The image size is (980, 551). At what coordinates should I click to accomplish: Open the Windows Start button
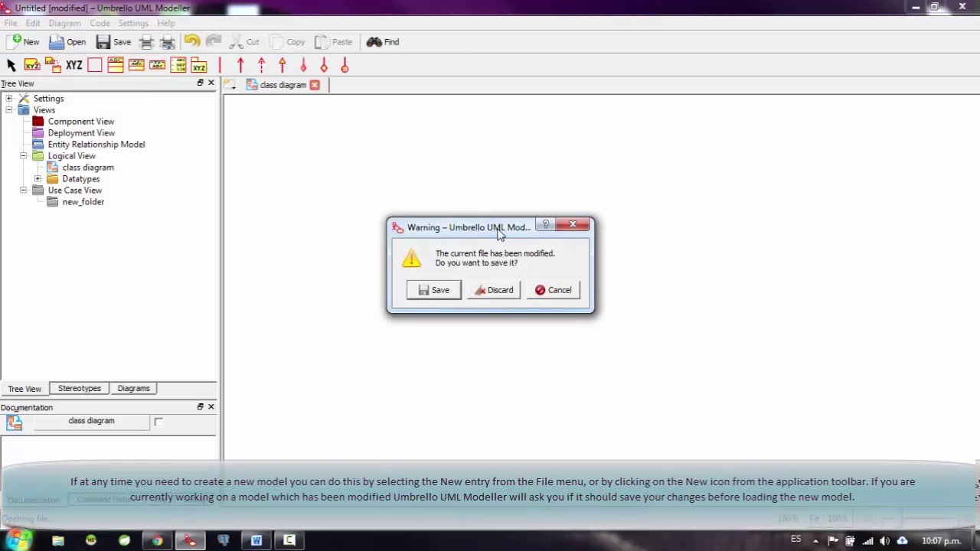pyautogui.click(x=18, y=540)
